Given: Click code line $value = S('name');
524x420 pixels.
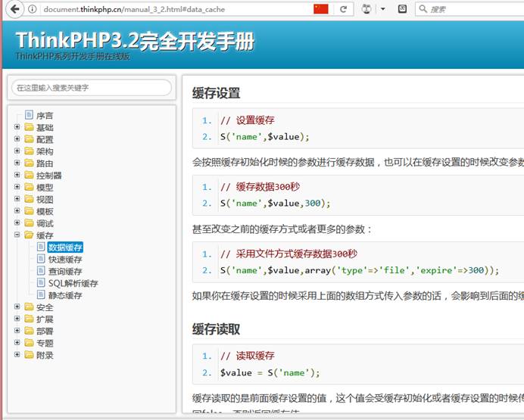Looking at the screenshot, I should [x=270, y=372].
